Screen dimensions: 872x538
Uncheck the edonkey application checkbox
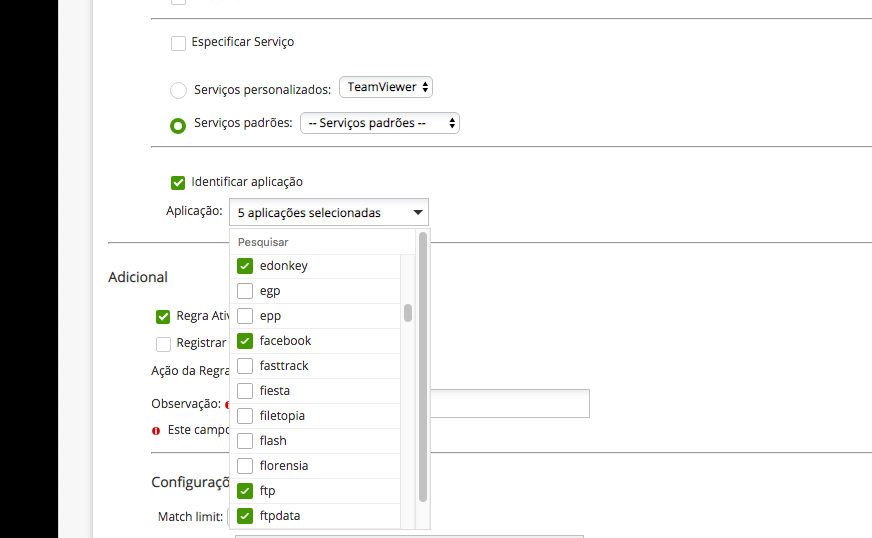click(245, 266)
